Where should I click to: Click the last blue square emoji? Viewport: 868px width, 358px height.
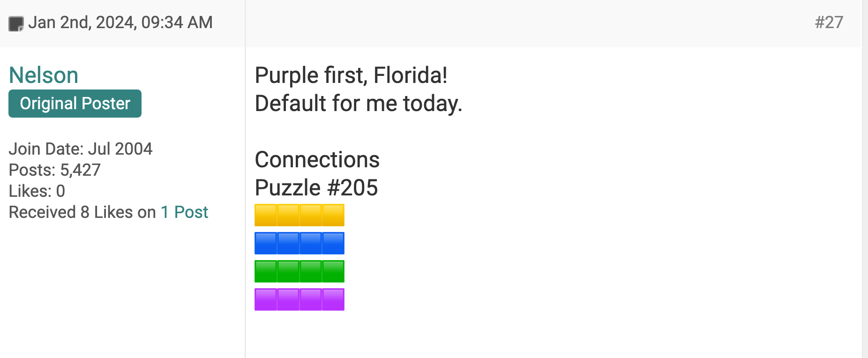333,243
